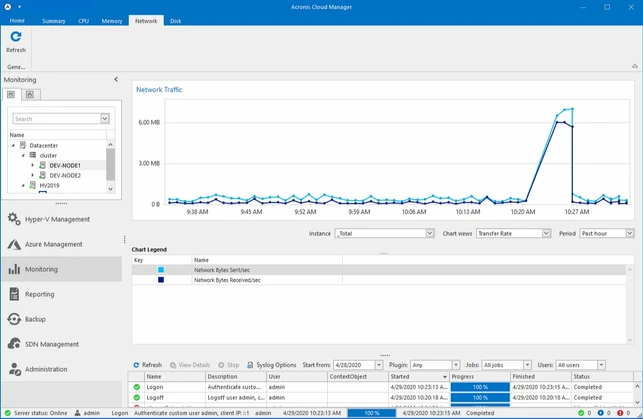Open Syslog Options

point(271,365)
